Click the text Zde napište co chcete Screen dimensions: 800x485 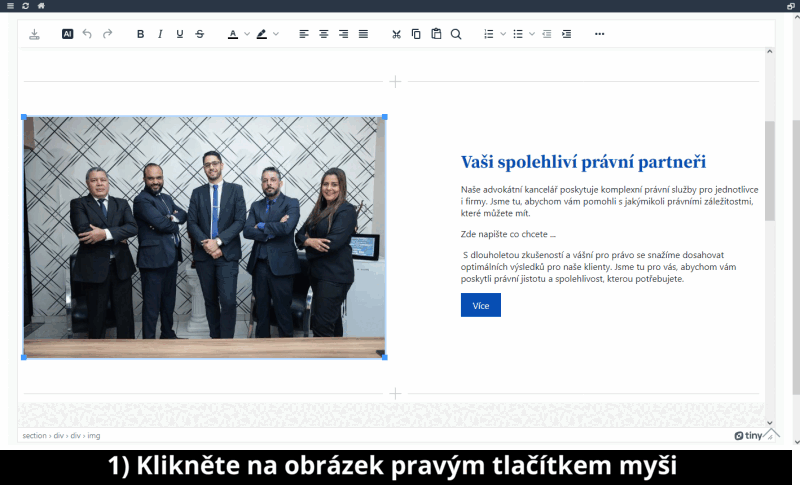508,234
